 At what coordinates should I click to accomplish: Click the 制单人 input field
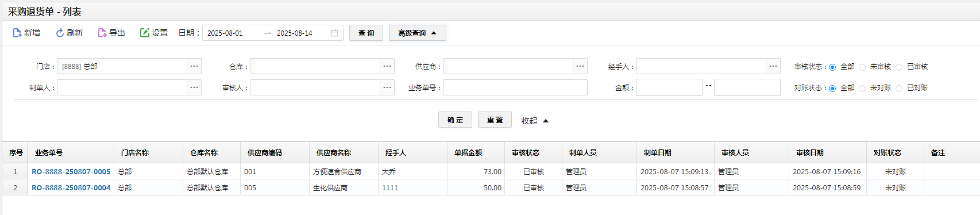point(122,87)
